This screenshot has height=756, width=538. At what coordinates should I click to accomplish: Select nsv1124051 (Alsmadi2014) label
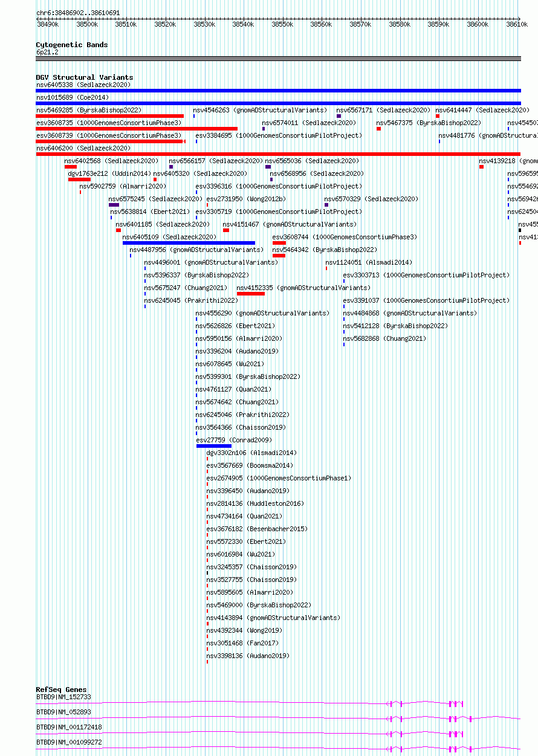[x=369, y=263]
